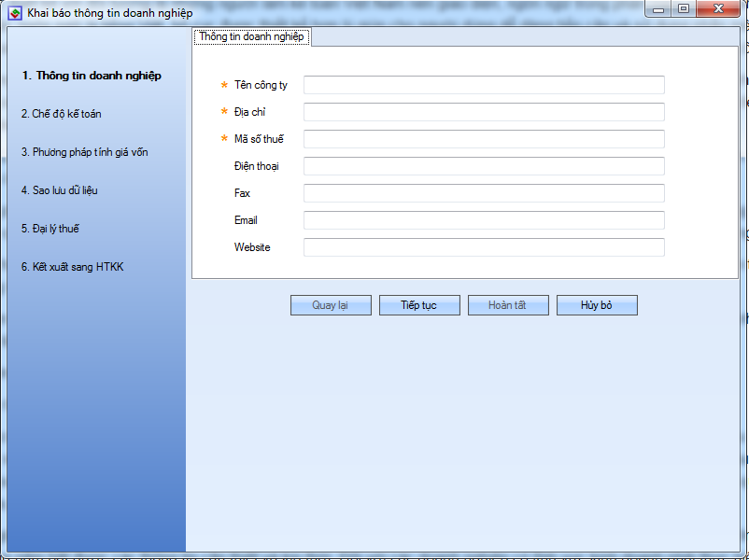
Task: Go to step 2 Chế độ kế toán
Action: 61,114
